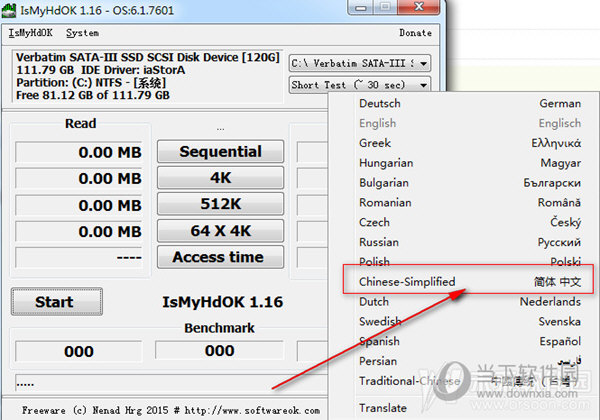
Task: Click the Sequential test button
Action: click(220, 151)
